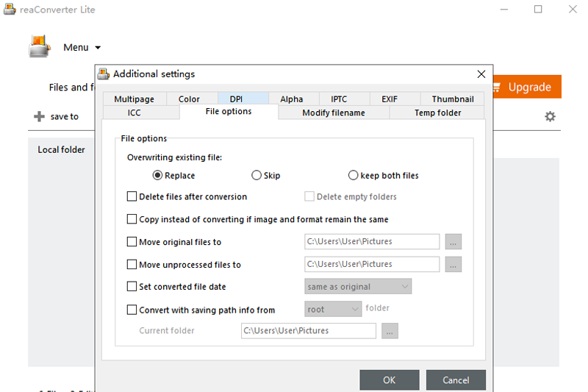Enable Delete files after conversion
The width and height of the screenshot is (588, 392).
pyautogui.click(x=132, y=197)
